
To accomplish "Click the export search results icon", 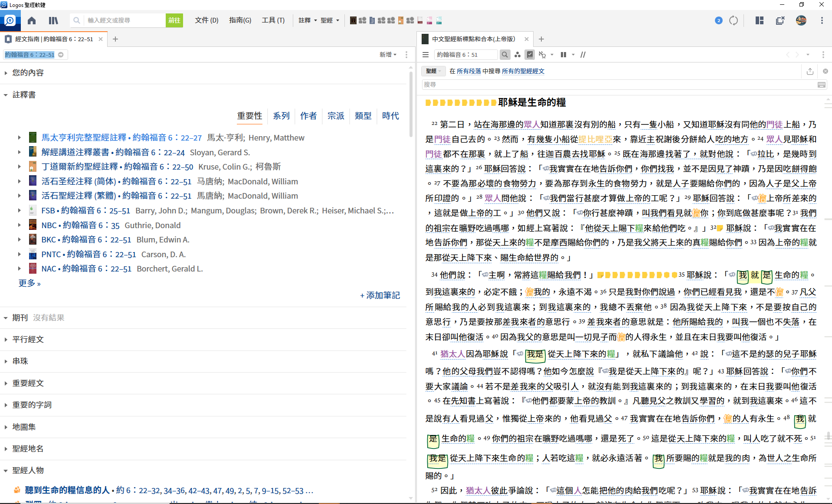I will 810,71.
